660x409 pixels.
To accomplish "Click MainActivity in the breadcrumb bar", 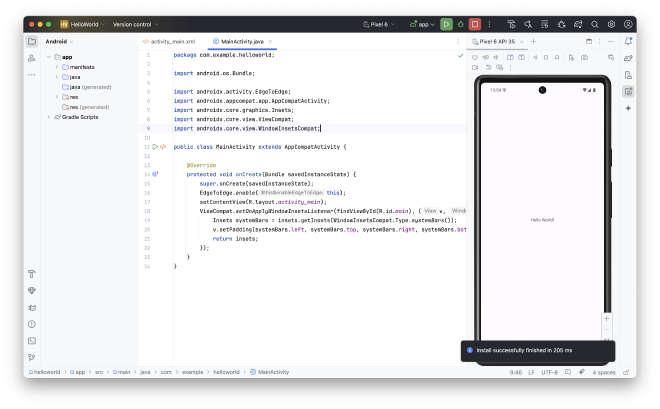I will tap(269, 372).
